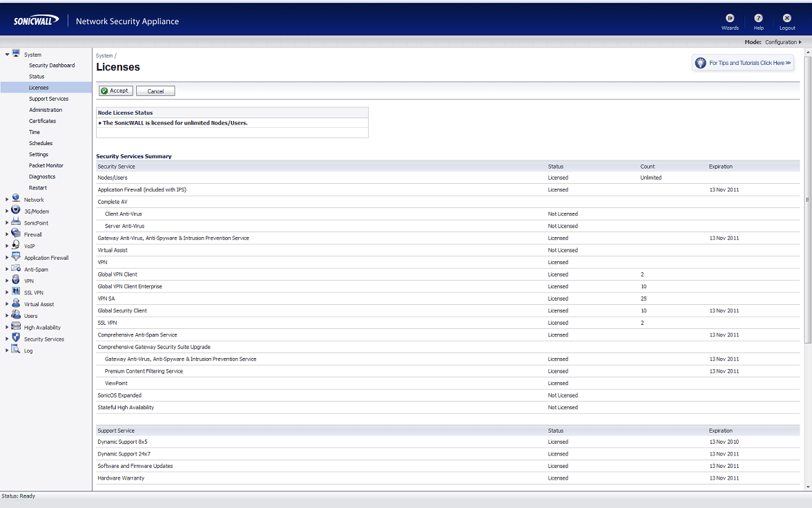Image resolution: width=812 pixels, height=508 pixels.
Task: Open Security Dashboard in sidebar
Action: point(52,65)
